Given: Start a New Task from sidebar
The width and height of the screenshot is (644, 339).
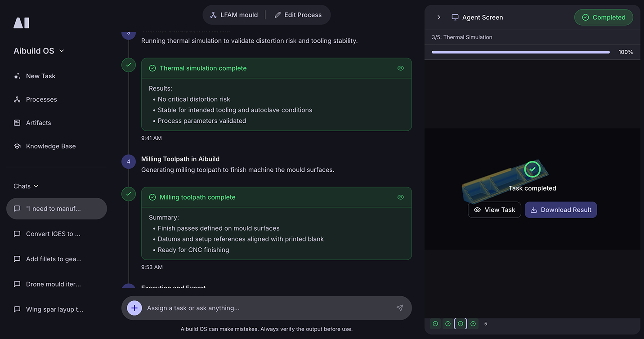Looking at the screenshot, I should coord(40,76).
